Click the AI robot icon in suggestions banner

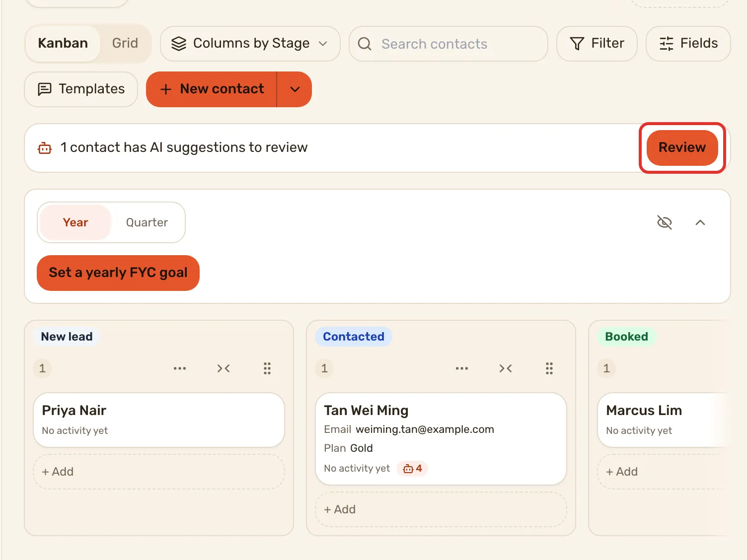click(45, 148)
